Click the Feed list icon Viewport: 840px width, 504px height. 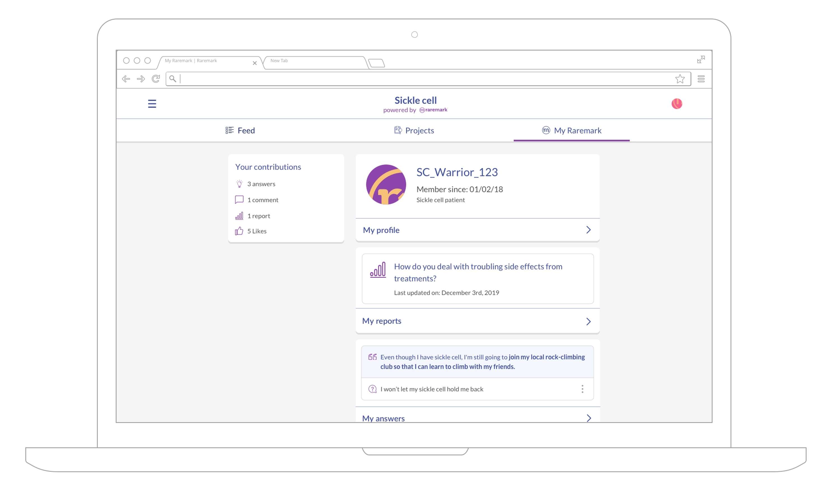(x=230, y=130)
